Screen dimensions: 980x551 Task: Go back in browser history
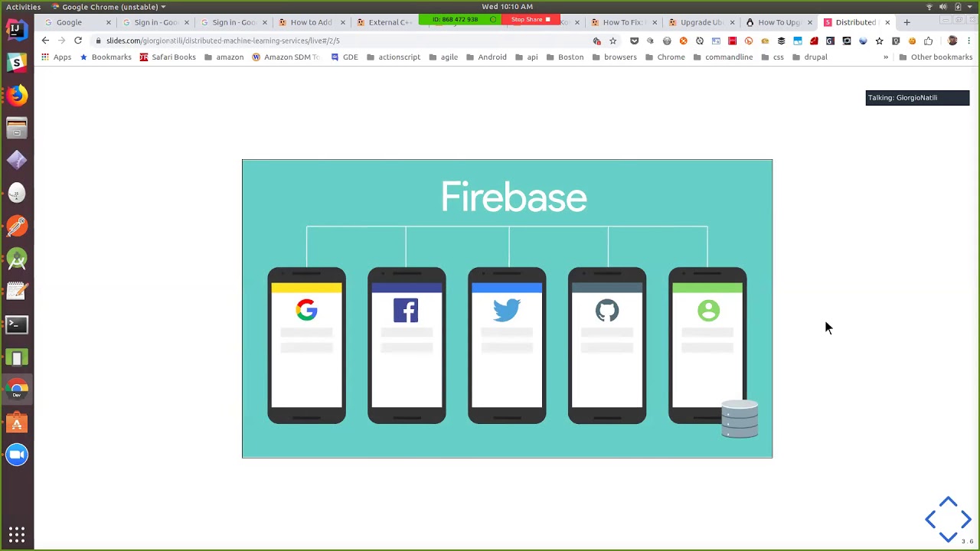(x=45, y=41)
